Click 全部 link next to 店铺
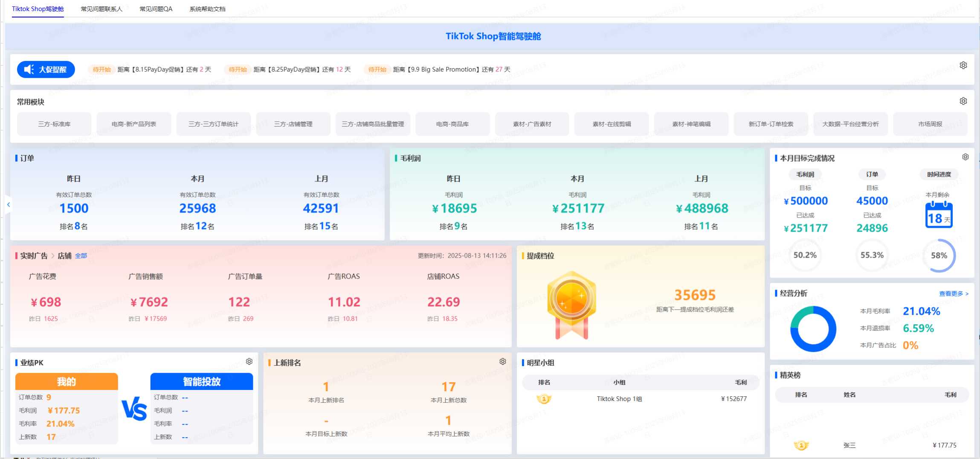This screenshot has width=980, height=459. pyautogui.click(x=81, y=256)
